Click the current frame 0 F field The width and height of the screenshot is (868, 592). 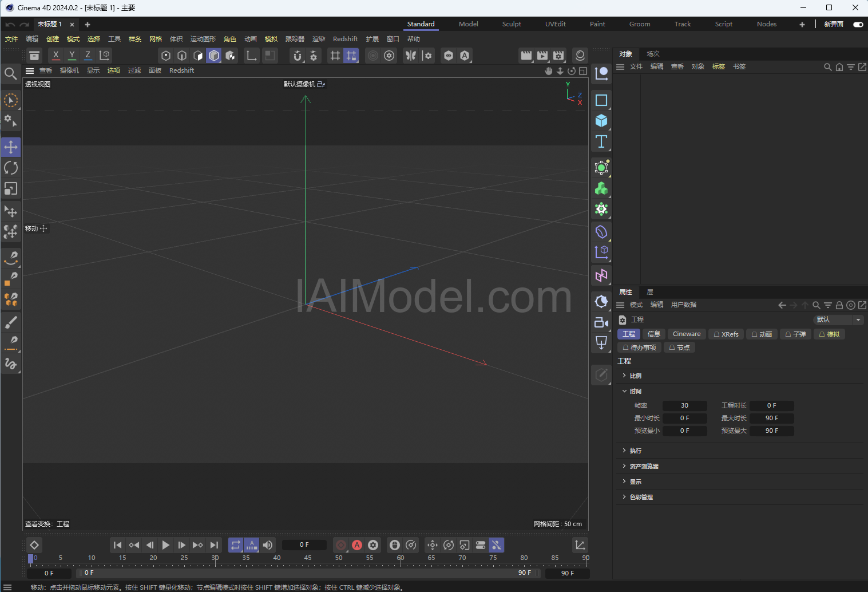click(x=304, y=545)
